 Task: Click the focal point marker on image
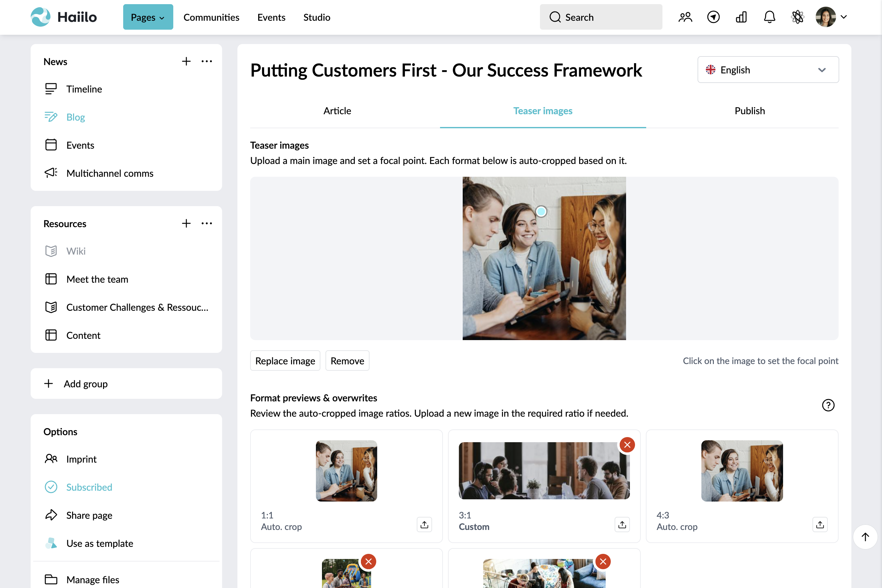coord(541,212)
